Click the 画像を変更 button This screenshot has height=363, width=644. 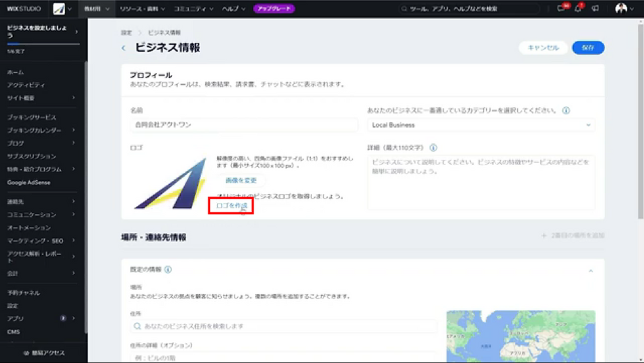[x=241, y=180]
